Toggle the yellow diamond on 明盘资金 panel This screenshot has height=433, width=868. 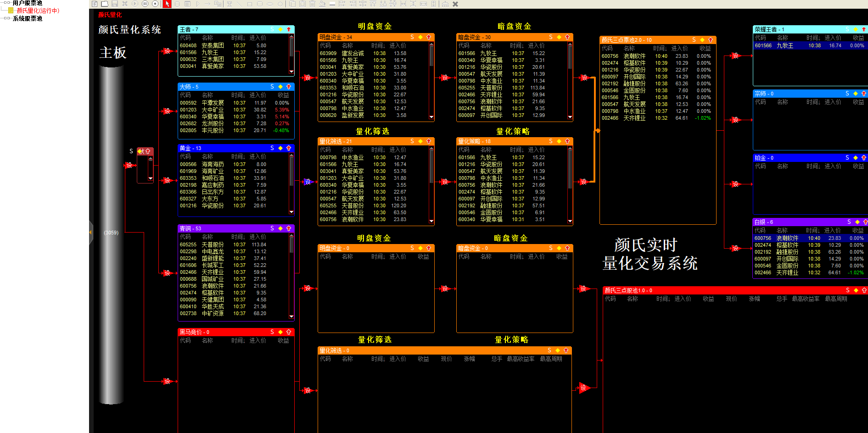point(421,37)
